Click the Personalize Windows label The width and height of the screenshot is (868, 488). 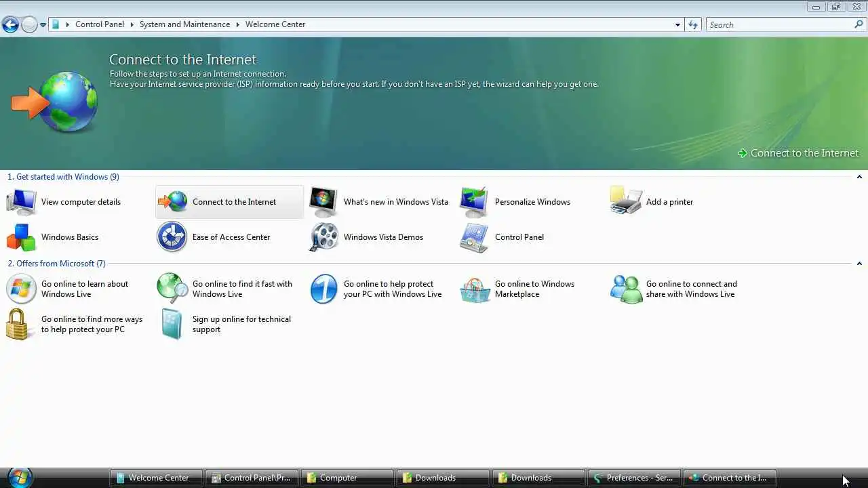point(532,202)
